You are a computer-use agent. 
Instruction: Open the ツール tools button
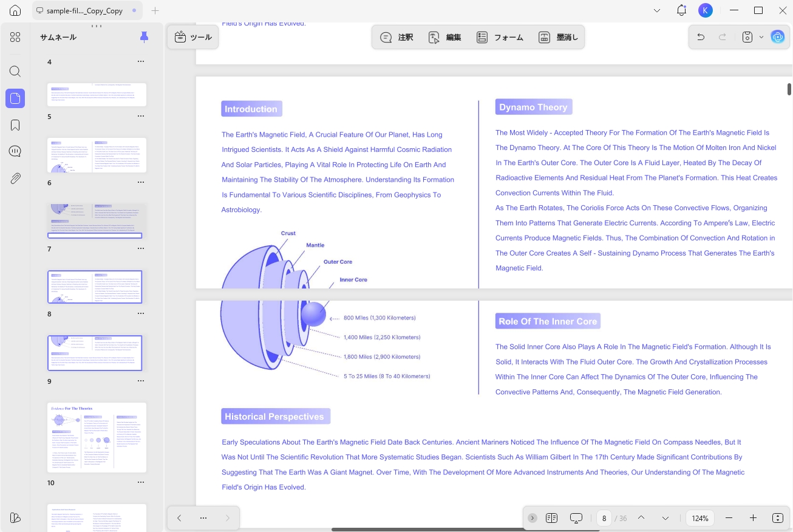point(193,37)
